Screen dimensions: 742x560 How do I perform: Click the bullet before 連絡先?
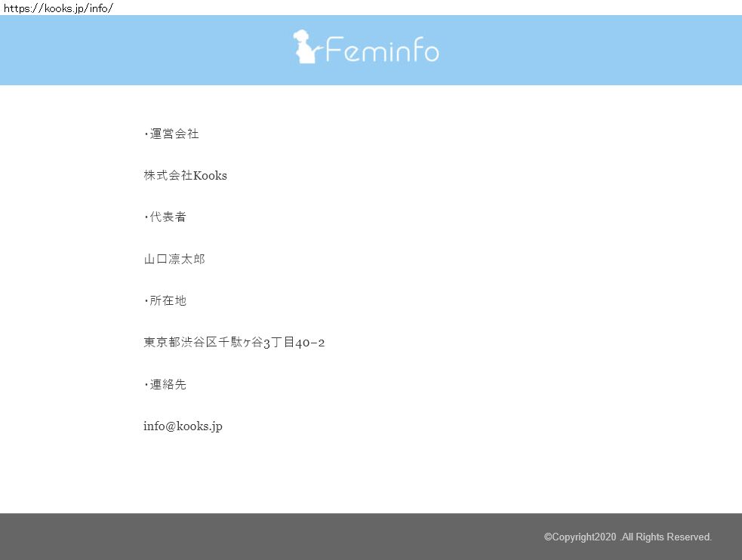click(146, 386)
